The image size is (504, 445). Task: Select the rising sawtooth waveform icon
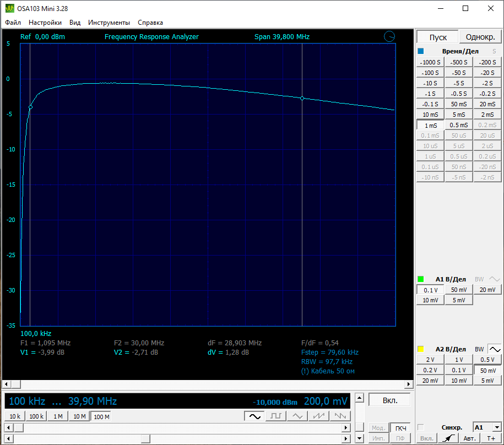click(318, 416)
